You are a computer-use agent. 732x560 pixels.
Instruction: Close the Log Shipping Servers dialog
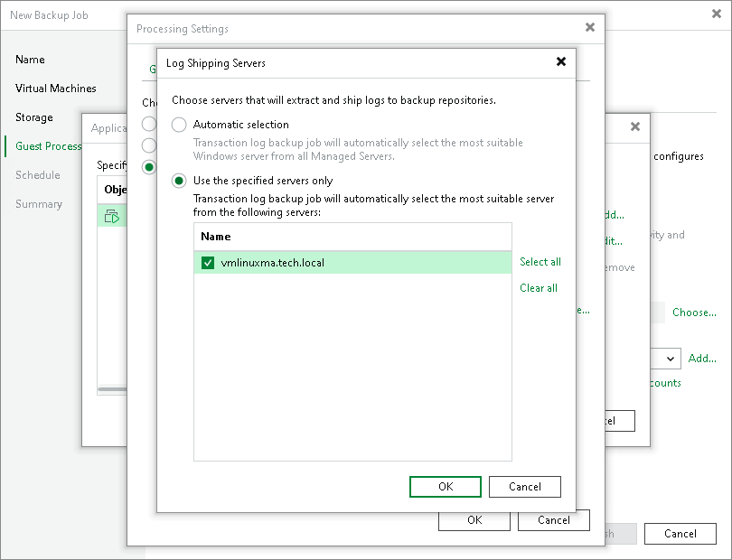(561, 61)
